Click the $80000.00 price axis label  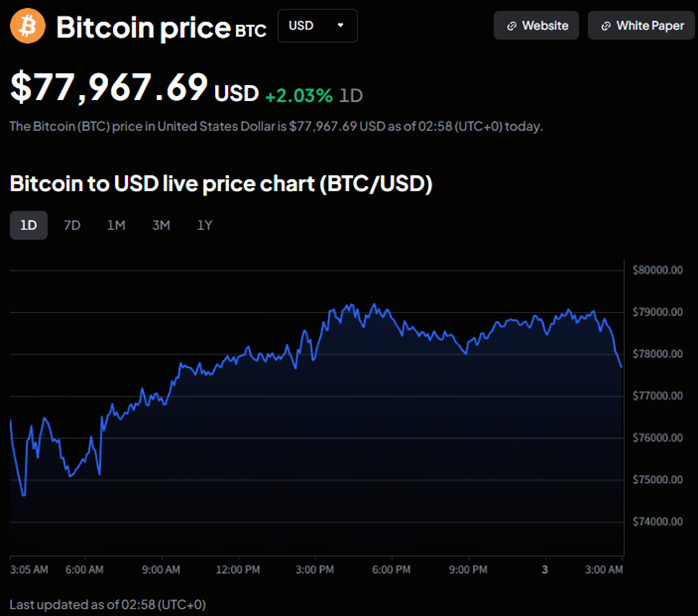click(x=657, y=270)
